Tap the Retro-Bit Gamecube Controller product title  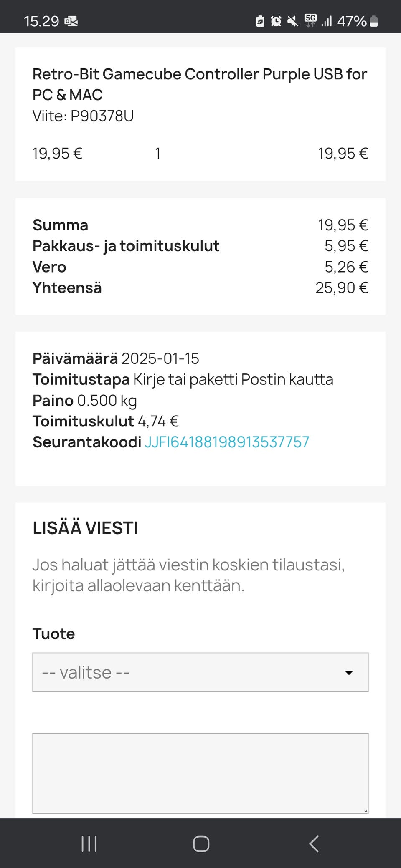pyautogui.click(x=200, y=84)
